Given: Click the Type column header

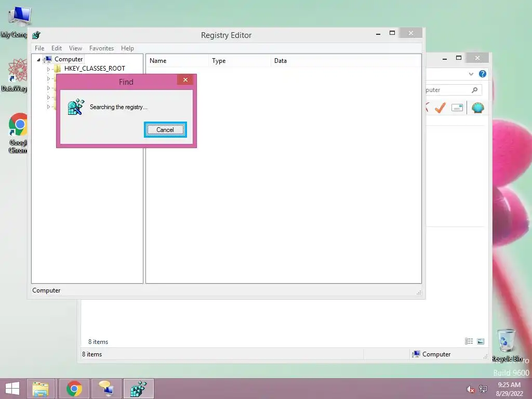Looking at the screenshot, I should 240,61.
